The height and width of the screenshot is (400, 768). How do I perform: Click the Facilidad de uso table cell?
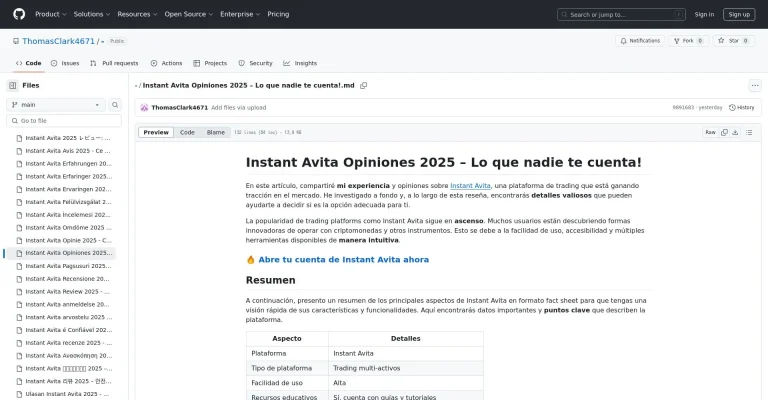pos(287,383)
